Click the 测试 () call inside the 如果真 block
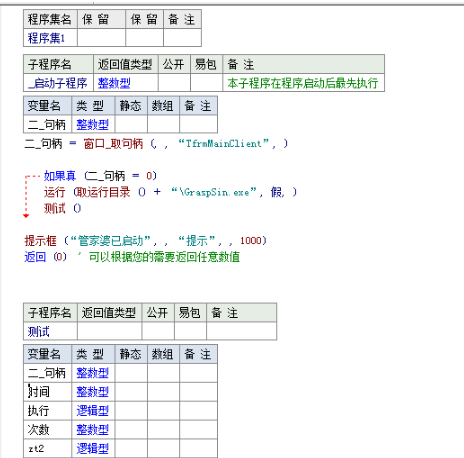Image resolution: width=464 pixels, height=458 pixels. (x=63, y=208)
